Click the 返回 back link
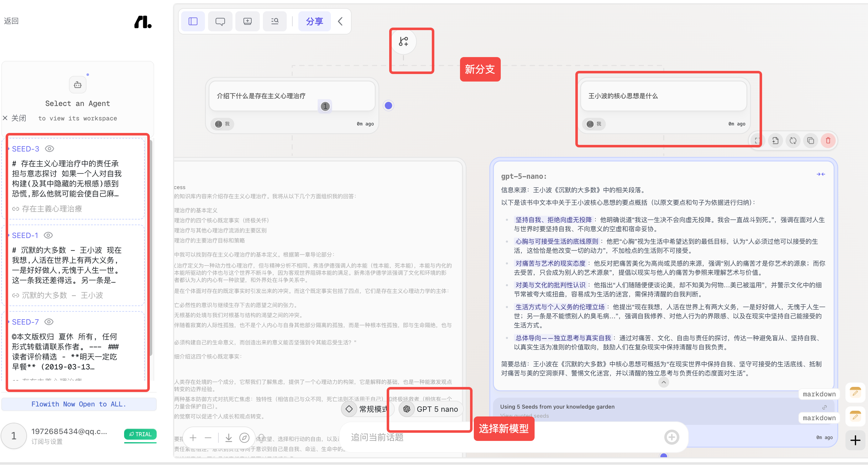 (x=11, y=21)
